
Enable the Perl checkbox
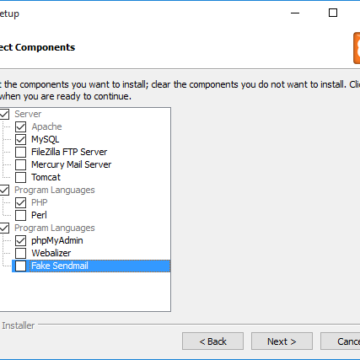(21, 215)
